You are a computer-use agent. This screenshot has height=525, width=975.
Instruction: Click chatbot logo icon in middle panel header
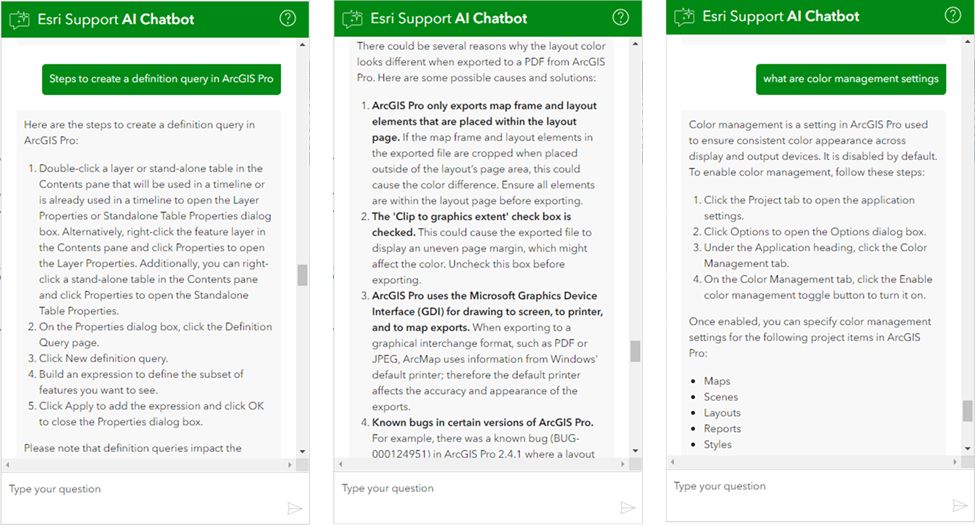click(352, 19)
